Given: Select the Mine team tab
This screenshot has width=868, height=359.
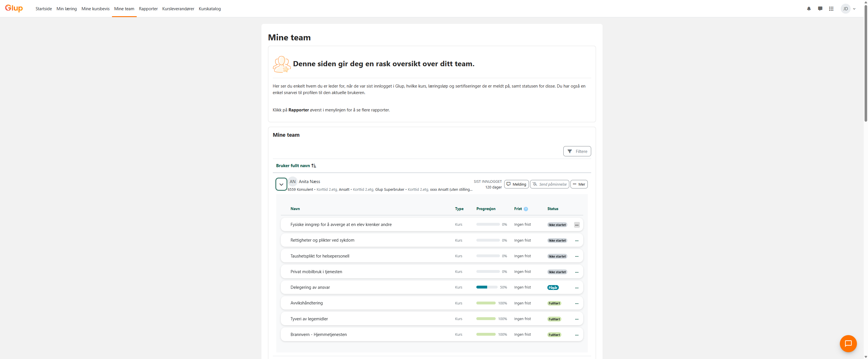Looking at the screenshot, I should pos(124,9).
